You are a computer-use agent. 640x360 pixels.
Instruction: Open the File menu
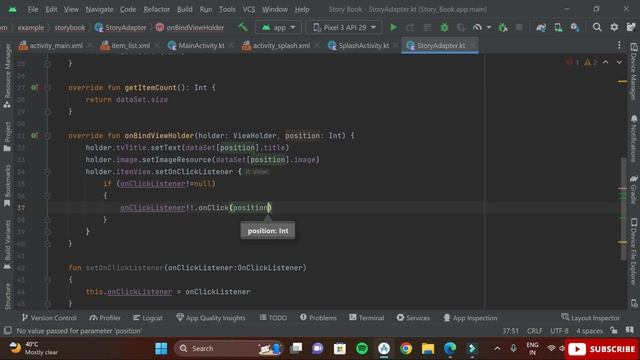coord(33,9)
